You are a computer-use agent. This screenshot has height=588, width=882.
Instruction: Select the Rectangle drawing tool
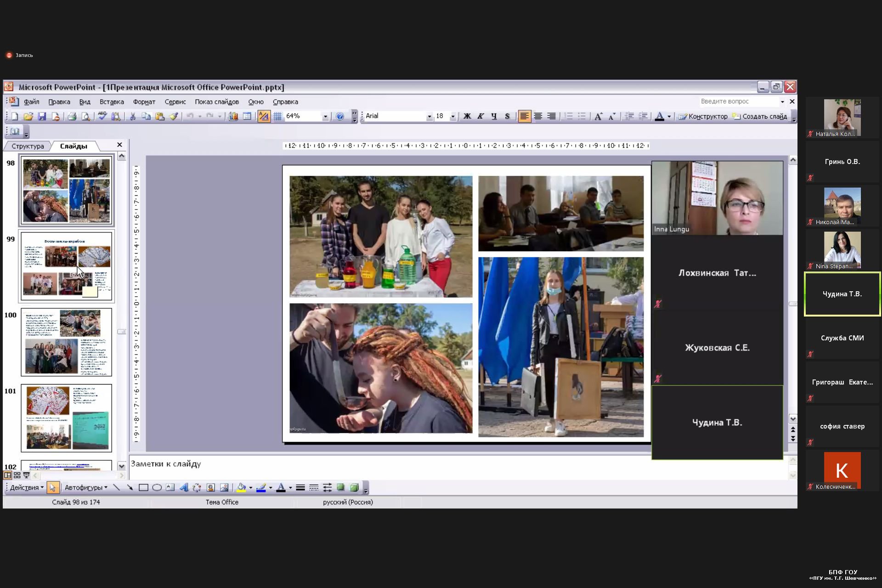coord(143,488)
